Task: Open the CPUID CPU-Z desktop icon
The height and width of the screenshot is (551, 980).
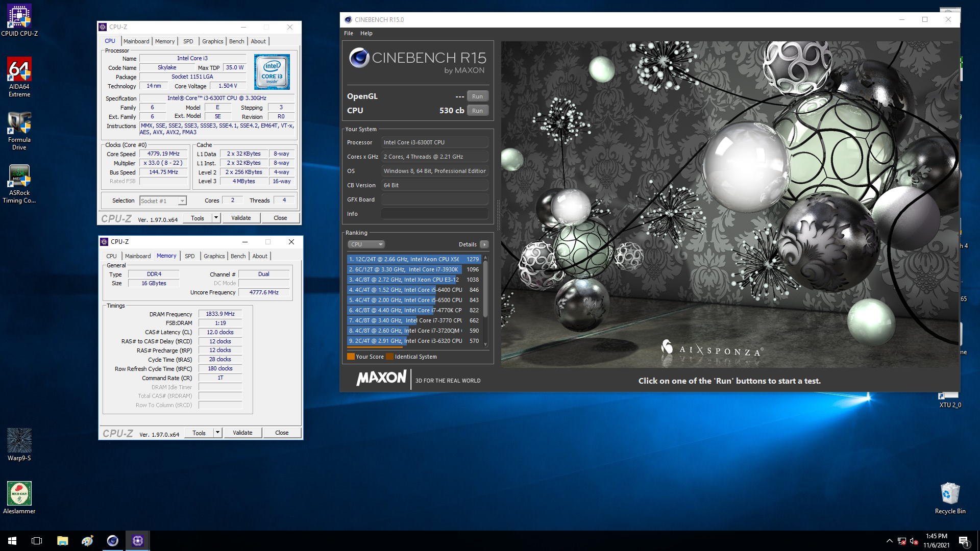Action: tap(19, 20)
